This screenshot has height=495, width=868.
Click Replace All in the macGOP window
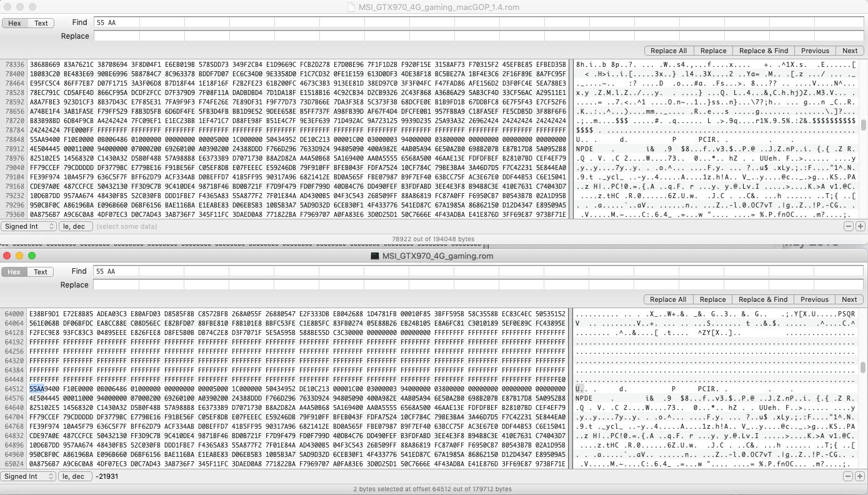[x=669, y=51]
